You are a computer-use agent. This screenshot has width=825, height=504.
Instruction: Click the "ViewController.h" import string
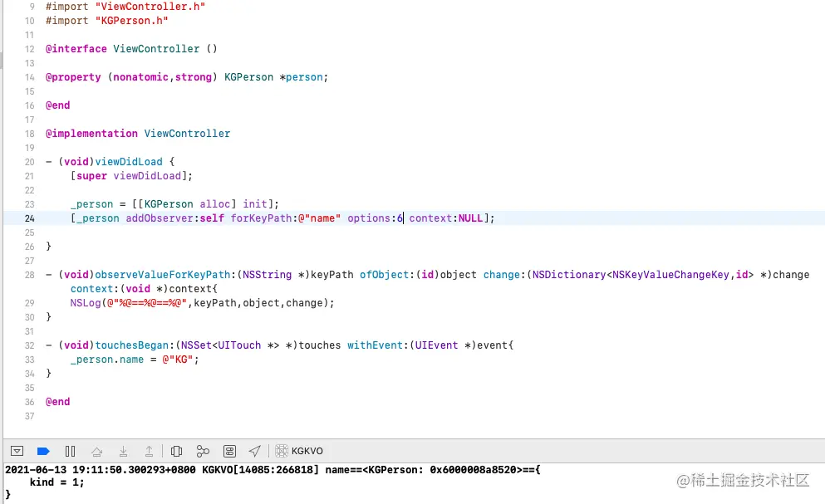150,7
